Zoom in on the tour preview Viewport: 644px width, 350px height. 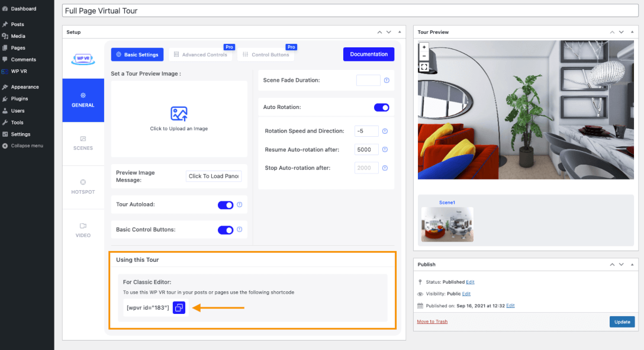pyautogui.click(x=424, y=47)
